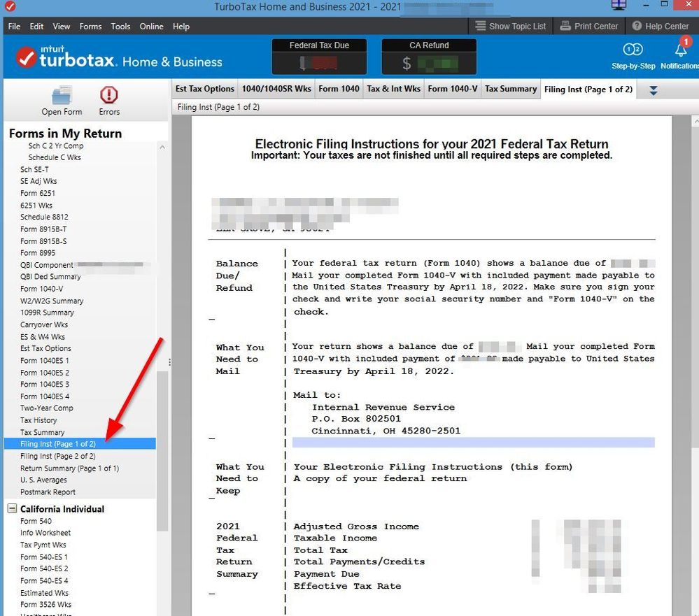Open Form 1040ES 1 voucher
Screen dimensions: 699x616
pyautogui.click(x=45, y=360)
